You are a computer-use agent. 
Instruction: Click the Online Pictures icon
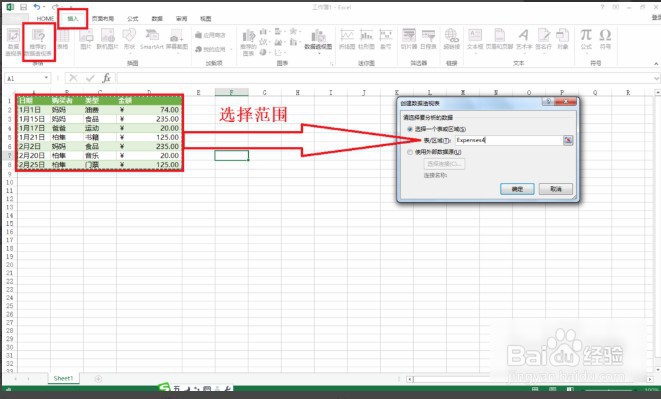(107, 40)
